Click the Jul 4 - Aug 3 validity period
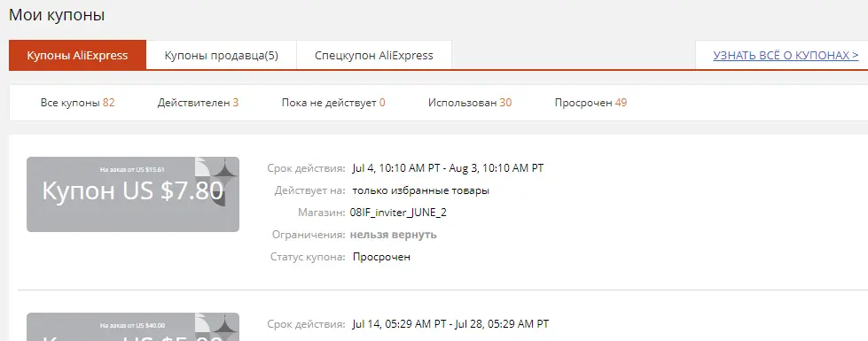868x341 pixels. (x=448, y=168)
